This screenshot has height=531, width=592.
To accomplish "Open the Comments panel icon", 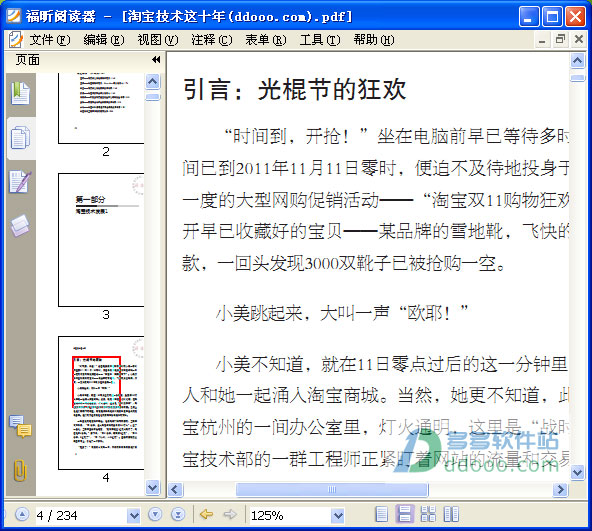I will (x=20, y=426).
